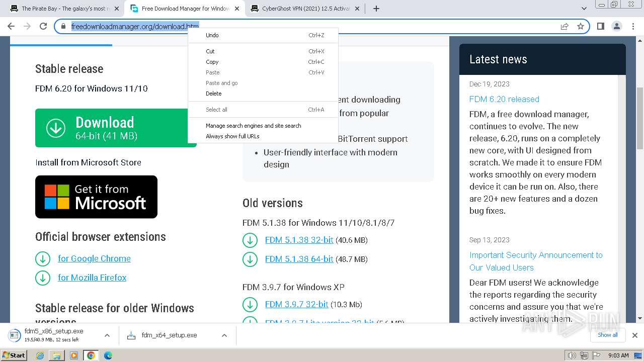
Task: Share this page using the address bar icon
Action: [x=565, y=26]
